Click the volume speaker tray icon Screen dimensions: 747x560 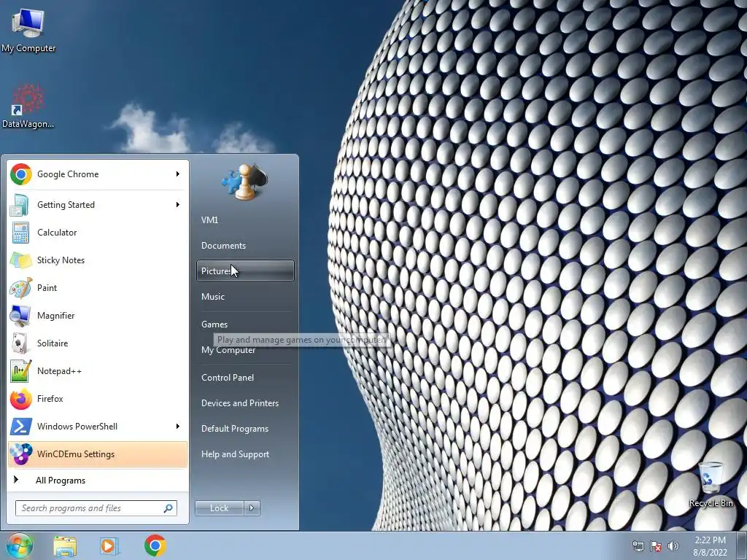coord(673,546)
